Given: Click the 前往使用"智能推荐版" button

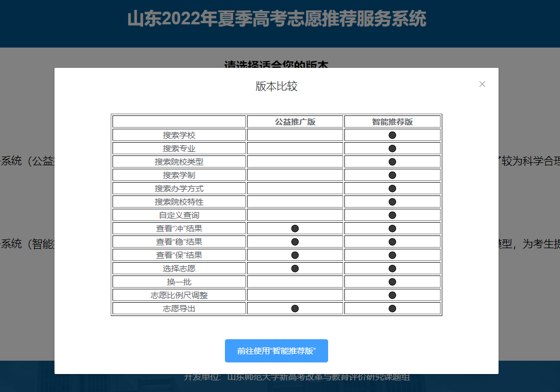Looking at the screenshot, I should (276, 351).
